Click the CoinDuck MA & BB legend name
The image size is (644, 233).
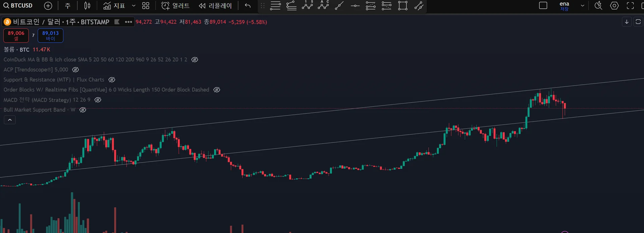click(95, 60)
